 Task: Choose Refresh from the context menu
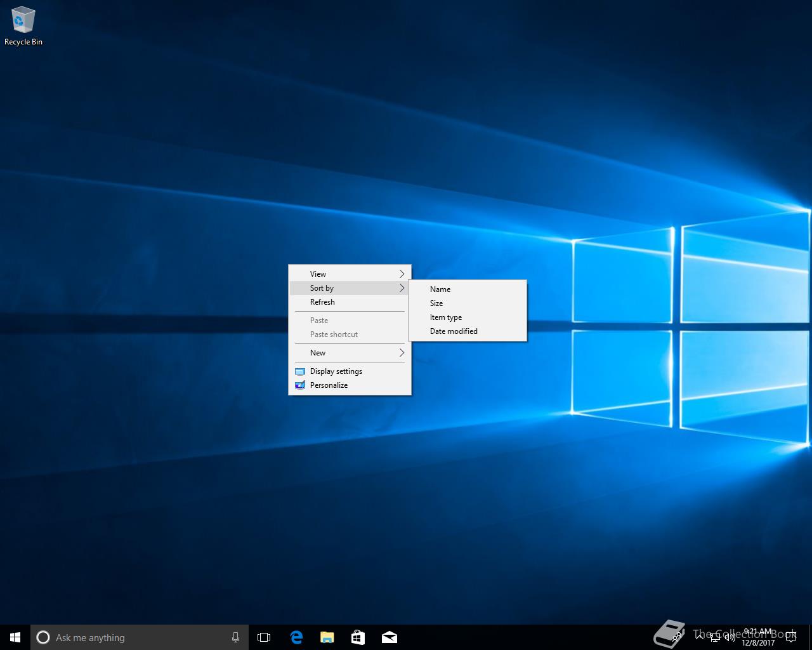pyautogui.click(x=350, y=302)
